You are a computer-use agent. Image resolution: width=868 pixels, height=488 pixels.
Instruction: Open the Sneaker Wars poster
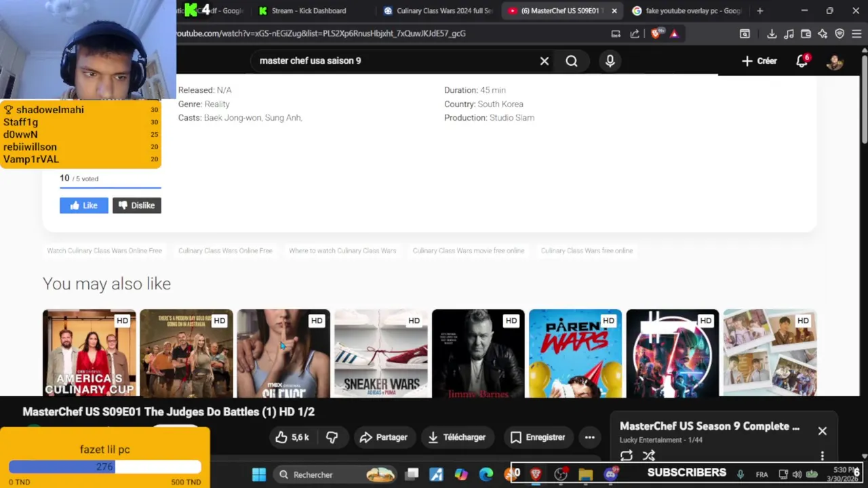380,353
